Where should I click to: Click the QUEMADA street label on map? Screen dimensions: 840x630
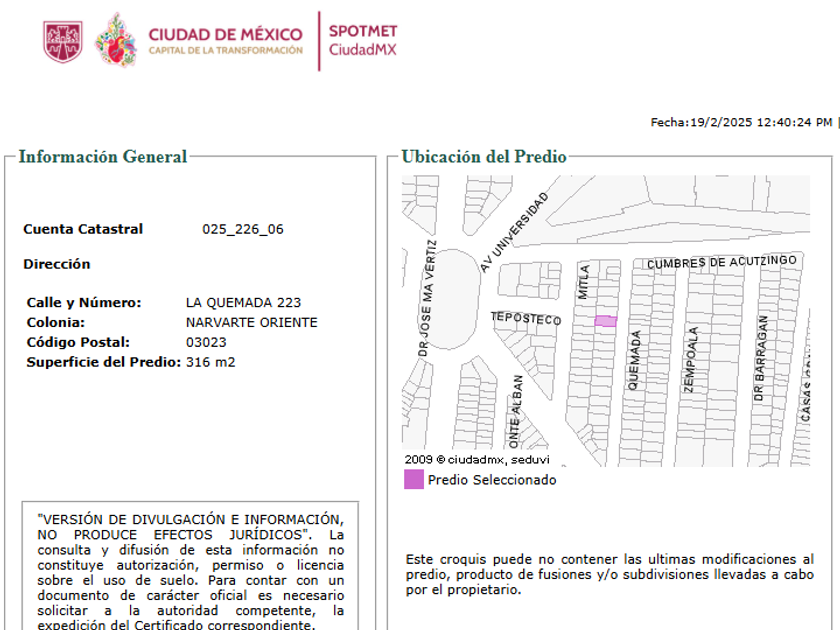(x=634, y=360)
